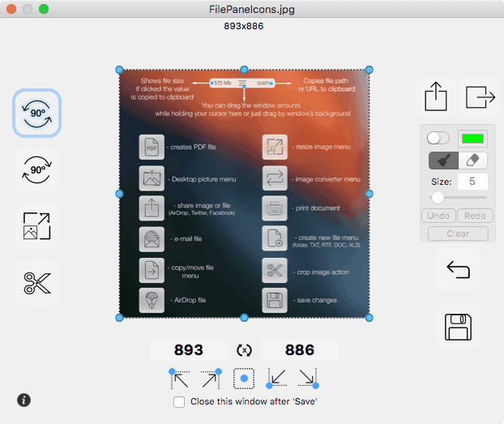Viewport: 504px width, 424px height.
Task: Click the rotate 90° counterclockwise icon
Action: click(36, 113)
